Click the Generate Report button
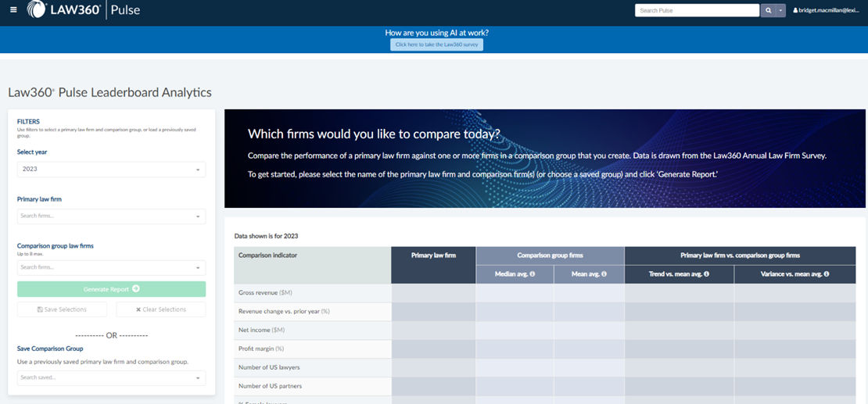 point(111,289)
